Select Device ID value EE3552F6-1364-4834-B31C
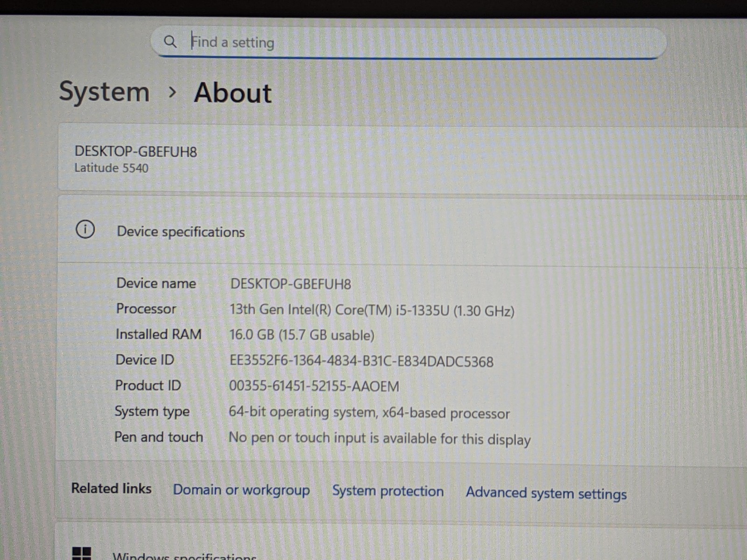The image size is (747, 560). pos(361,361)
